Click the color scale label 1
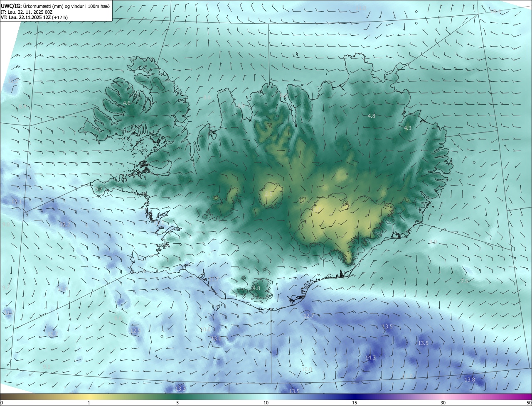532x406 pixels. (x=89, y=403)
